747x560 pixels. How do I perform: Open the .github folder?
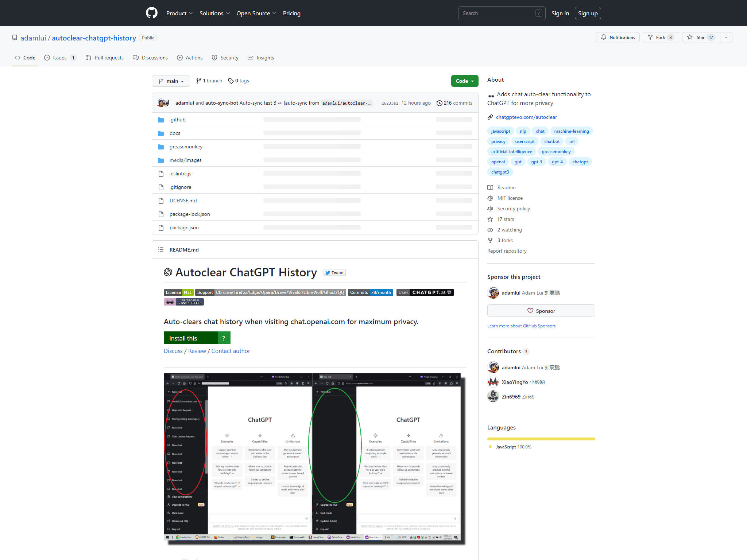click(177, 120)
